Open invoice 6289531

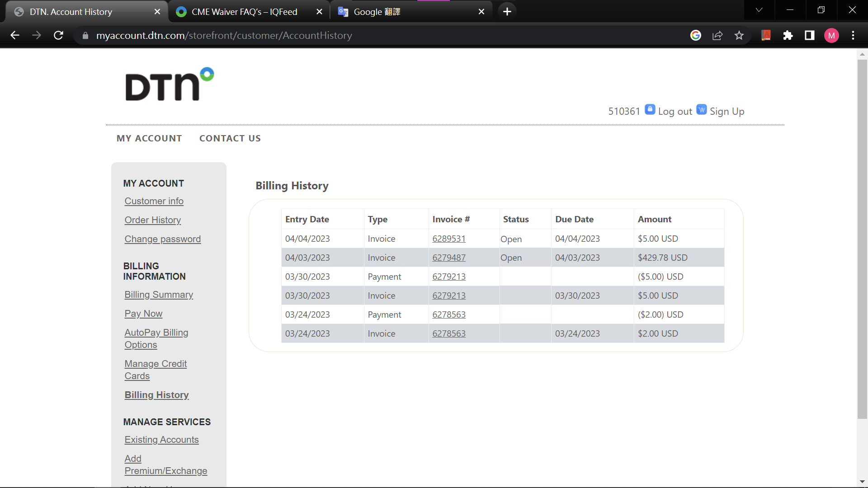pos(449,239)
